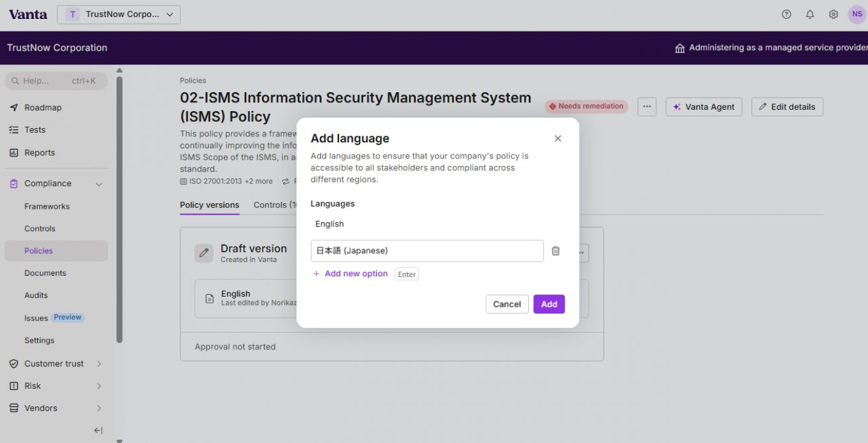Click the Customer trust shield icon
The height and width of the screenshot is (443, 868).
point(14,364)
